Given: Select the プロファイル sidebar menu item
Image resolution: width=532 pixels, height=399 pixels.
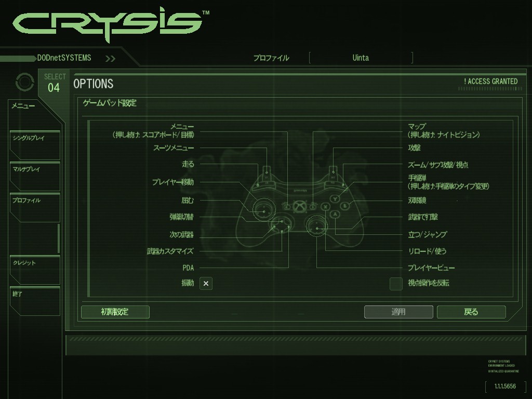Looking at the screenshot, I should (x=35, y=207).
